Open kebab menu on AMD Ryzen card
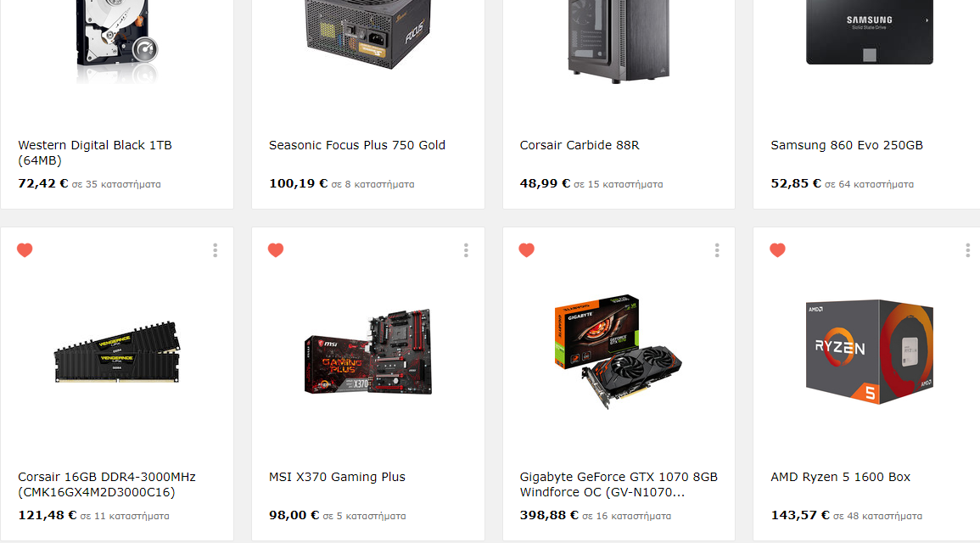 967,250
